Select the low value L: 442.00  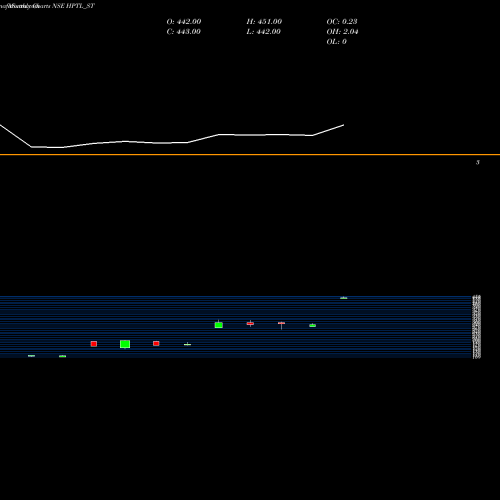(x=263, y=32)
